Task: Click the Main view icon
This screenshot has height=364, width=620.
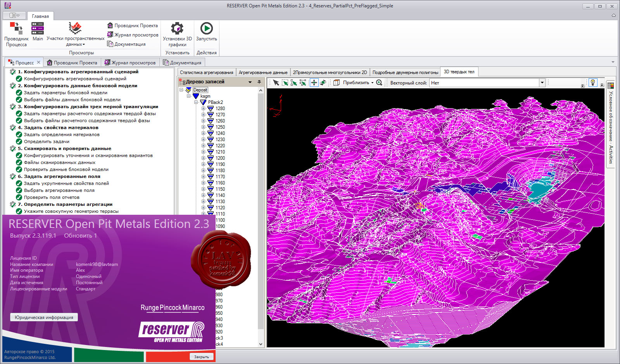Action: pyautogui.click(x=38, y=31)
